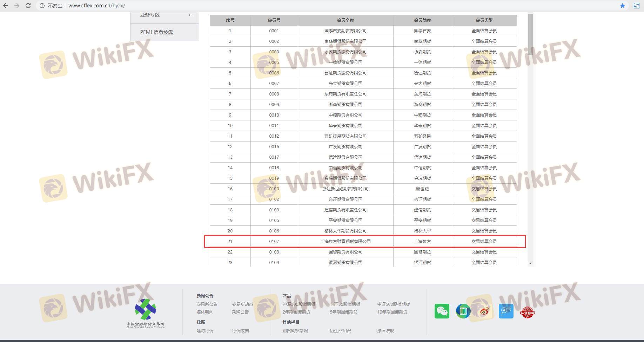Open 交易所公告 footer link

[207, 304]
